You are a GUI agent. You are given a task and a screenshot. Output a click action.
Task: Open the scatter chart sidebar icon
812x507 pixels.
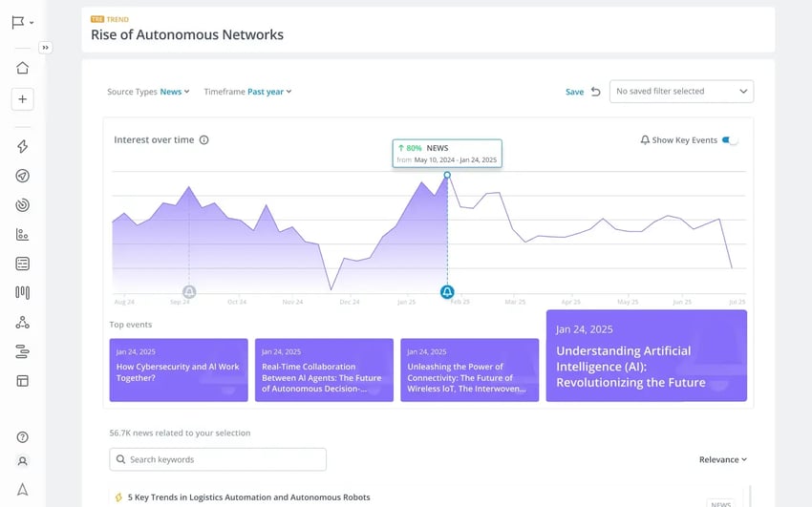pyautogui.click(x=22, y=234)
